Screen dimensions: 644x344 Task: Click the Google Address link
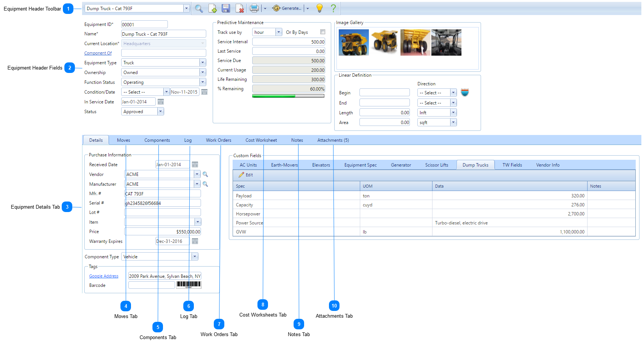tap(104, 276)
